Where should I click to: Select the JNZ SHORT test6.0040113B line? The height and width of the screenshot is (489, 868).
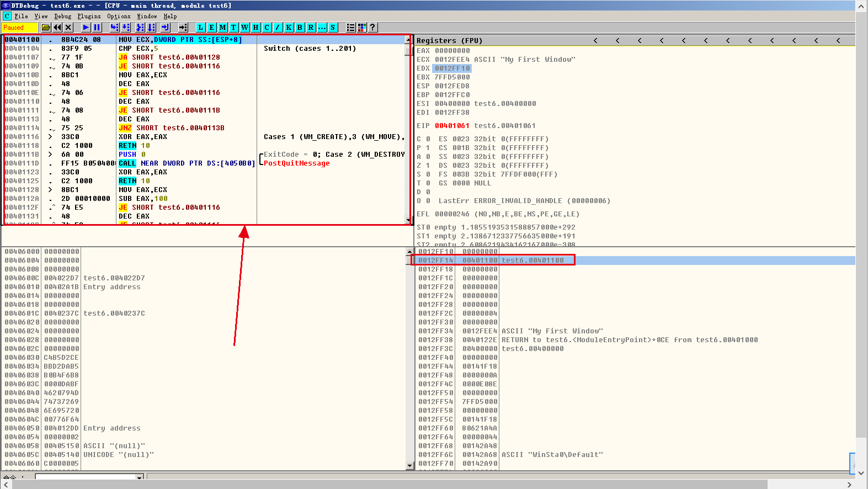(172, 128)
